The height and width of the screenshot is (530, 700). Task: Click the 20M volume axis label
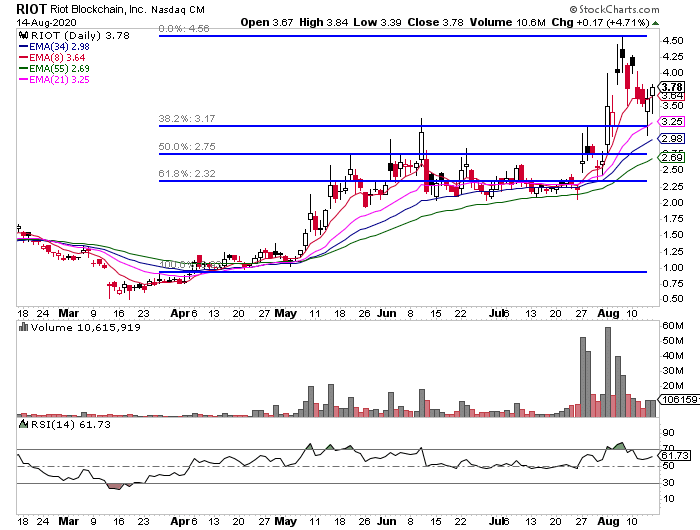(x=672, y=386)
